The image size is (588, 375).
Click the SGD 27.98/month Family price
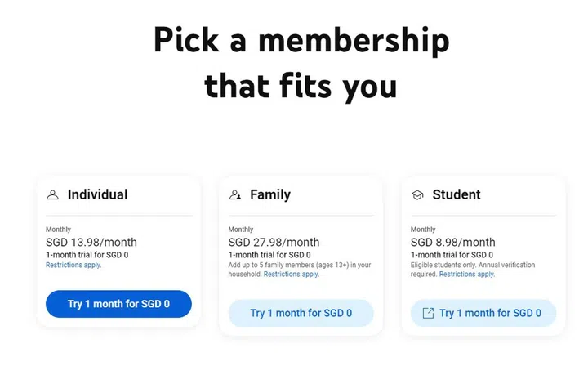274,242
